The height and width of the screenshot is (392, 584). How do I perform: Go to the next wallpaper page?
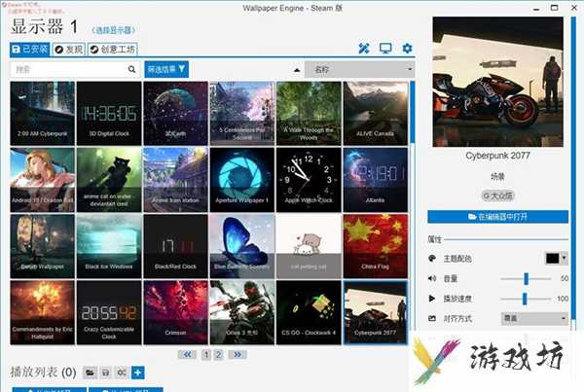coord(237,355)
